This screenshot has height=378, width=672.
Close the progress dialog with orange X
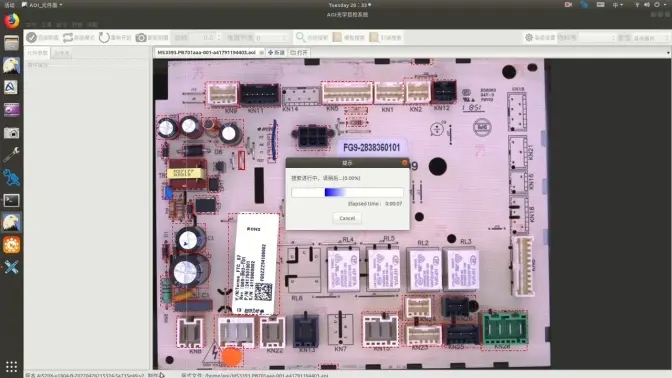[405, 163]
